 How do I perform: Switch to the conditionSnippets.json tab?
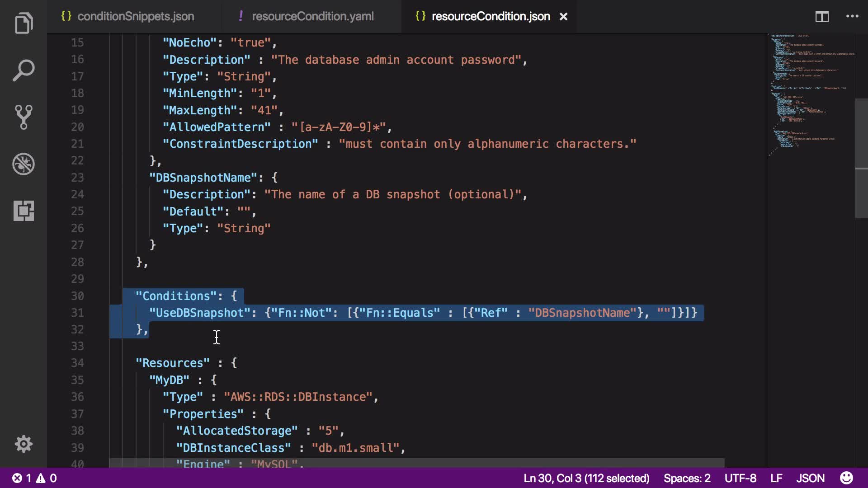click(135, 17)
